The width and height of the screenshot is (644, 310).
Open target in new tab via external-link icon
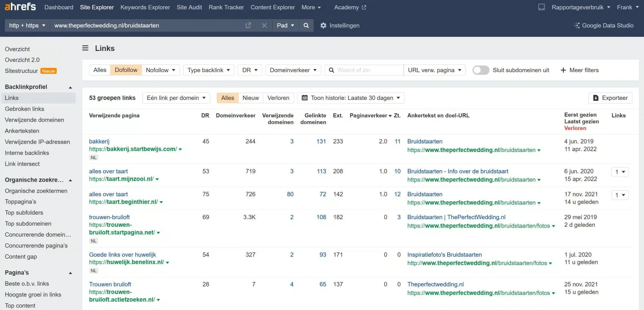[248, 25]
